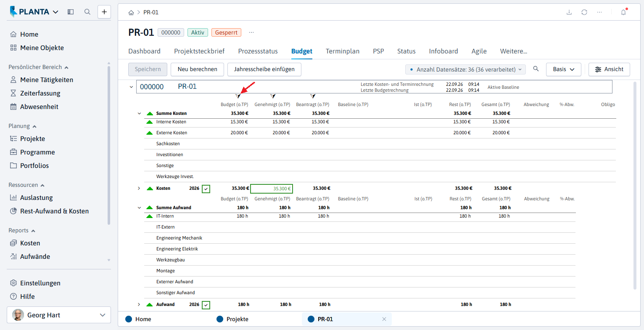The height and width of the screenshot is (330, 644).
Task: Open the Dashboard tab
Action: 144,51
